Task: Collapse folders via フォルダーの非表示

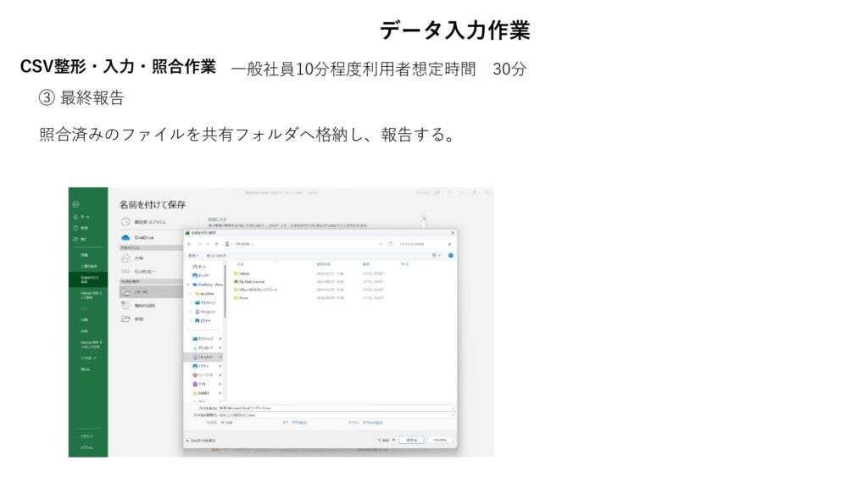Action: point(200,441)
